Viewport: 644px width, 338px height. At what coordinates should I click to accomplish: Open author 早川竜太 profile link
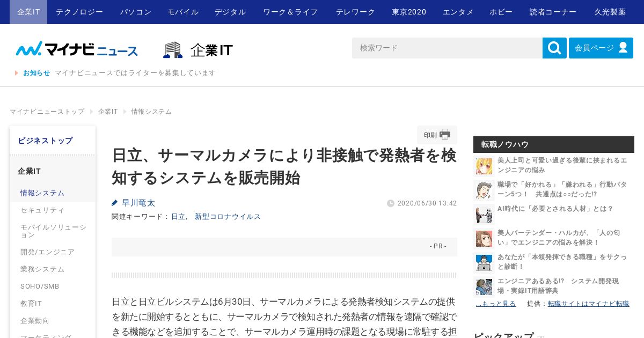coord(138,203)
